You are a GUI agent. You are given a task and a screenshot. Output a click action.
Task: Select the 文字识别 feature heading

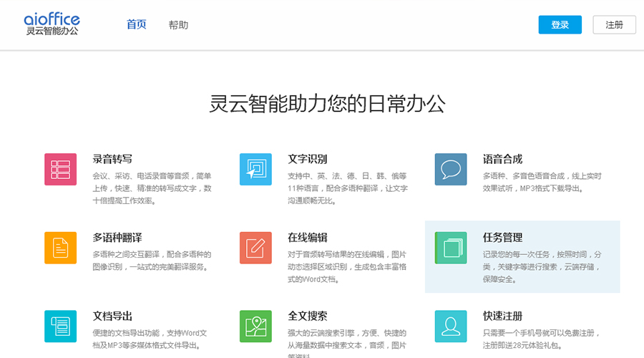308,159
